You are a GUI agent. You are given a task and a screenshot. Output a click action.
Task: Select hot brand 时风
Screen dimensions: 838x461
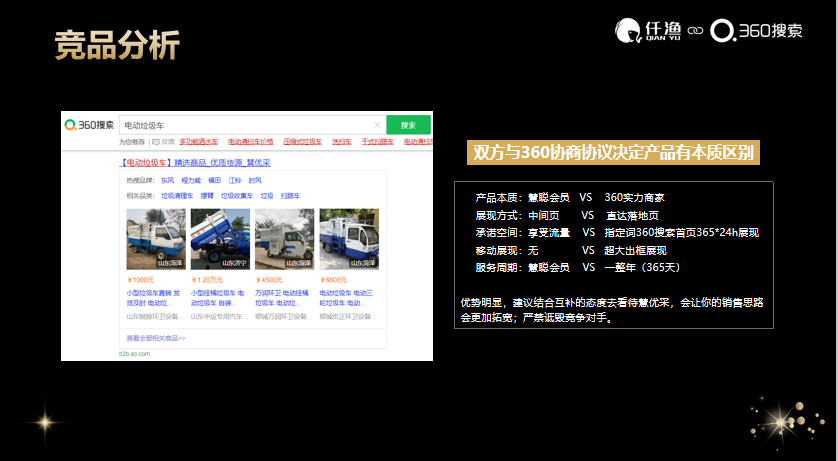(x=255, y=181)
